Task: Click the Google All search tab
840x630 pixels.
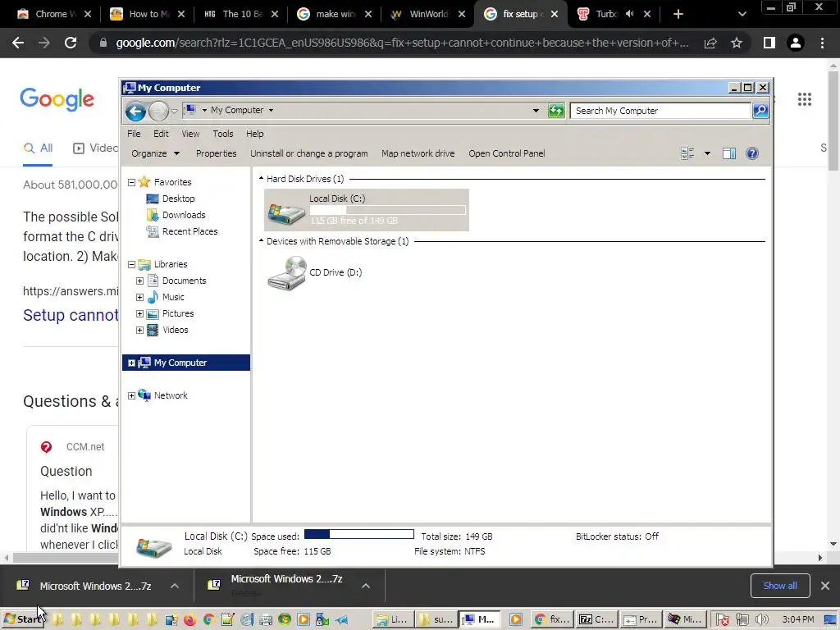Action: pyautogui.click(x=38, y=148)
